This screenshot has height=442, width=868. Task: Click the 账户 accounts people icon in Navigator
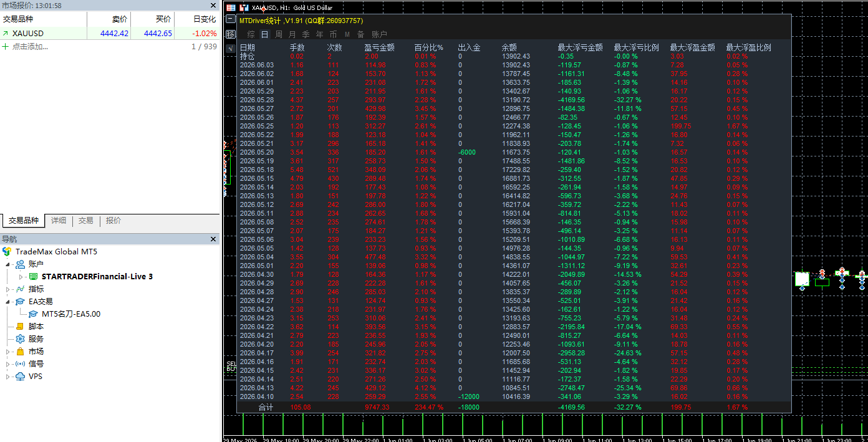[x=21, y=264]
